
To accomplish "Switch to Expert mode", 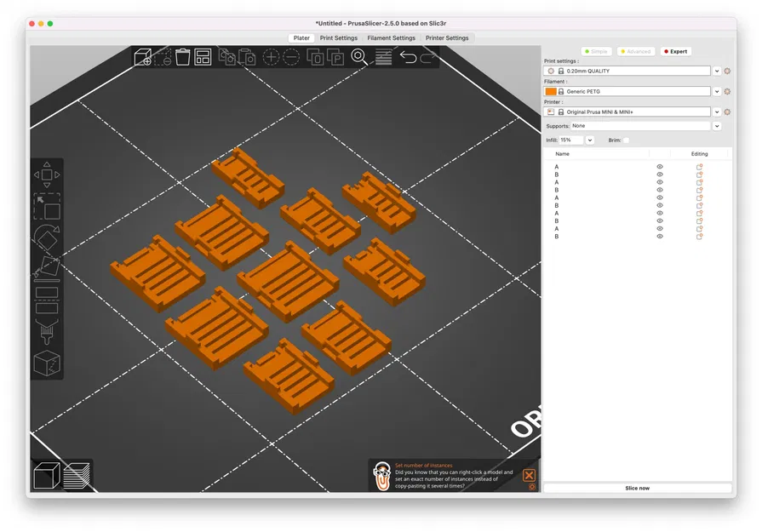I will click(675, 52).
